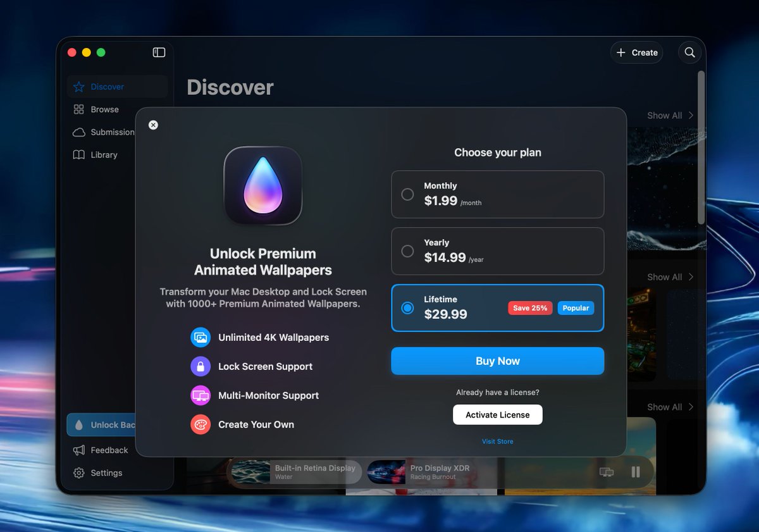Click the top Show All link
The image size is (759, 532).
point(670,116)
